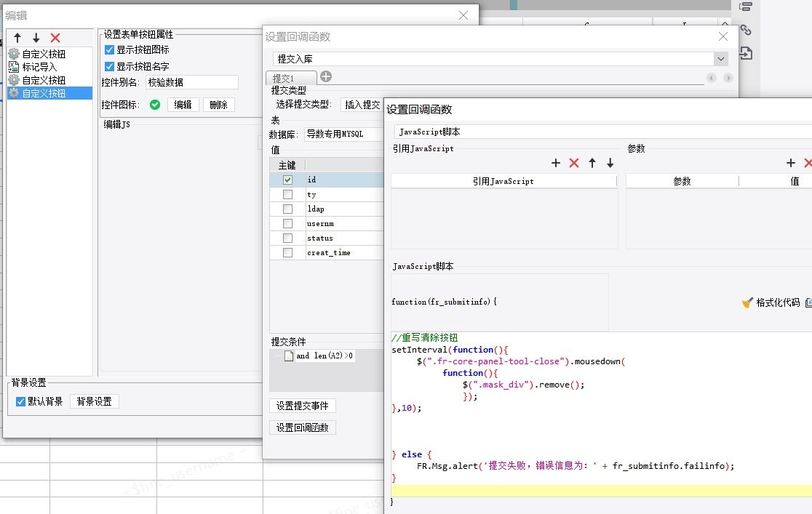Click the creat_time field name cell
The image size is (812, 514).
click(344, 252)
